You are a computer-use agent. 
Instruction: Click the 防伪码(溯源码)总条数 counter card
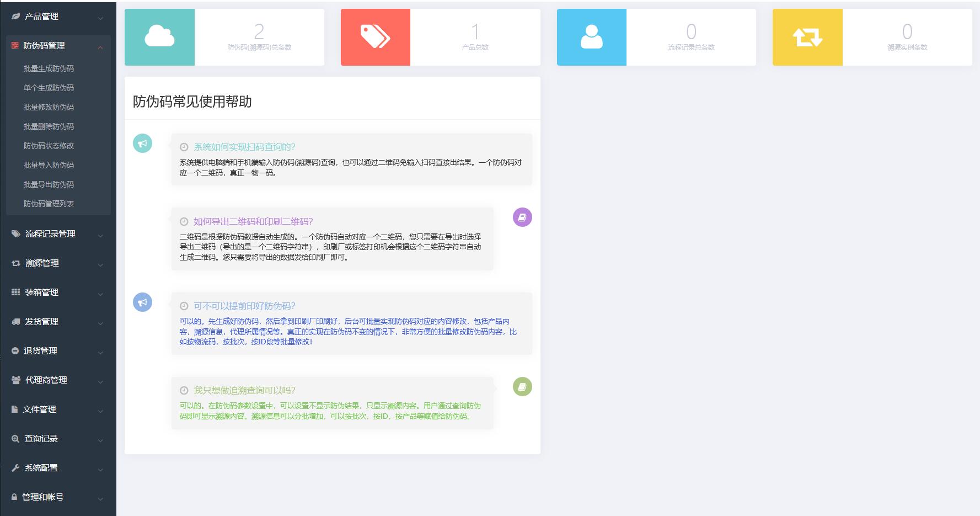tap(259, 37)
